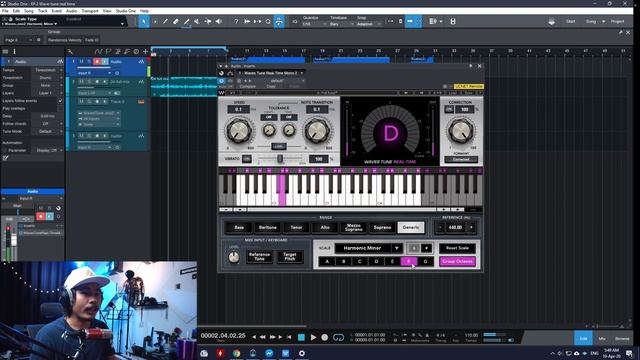
Task: Select the Mute tool in toolbar
Action: tap(197, 21)
